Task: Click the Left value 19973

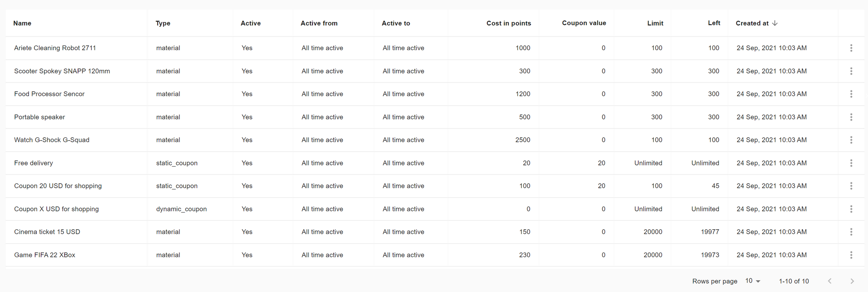Action: point(710,255)
